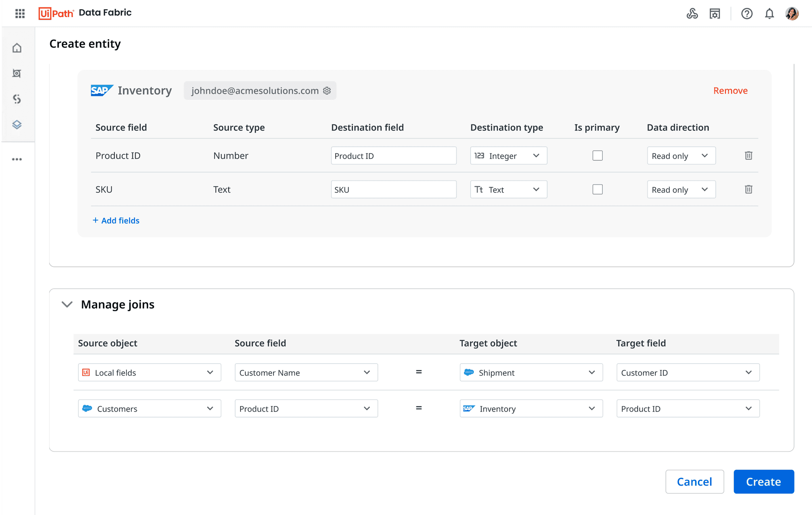
Task: Check Is primary for SKU
Action: tap(597, 190)
